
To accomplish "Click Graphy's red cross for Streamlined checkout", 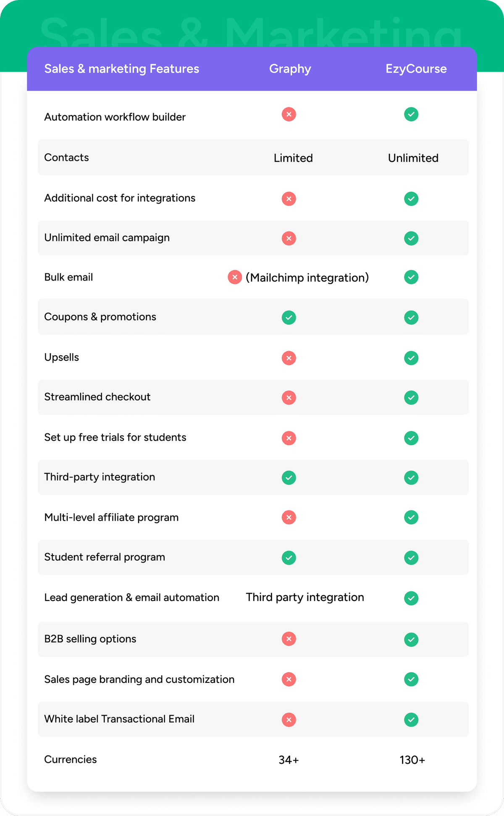I will pos(289,397).
